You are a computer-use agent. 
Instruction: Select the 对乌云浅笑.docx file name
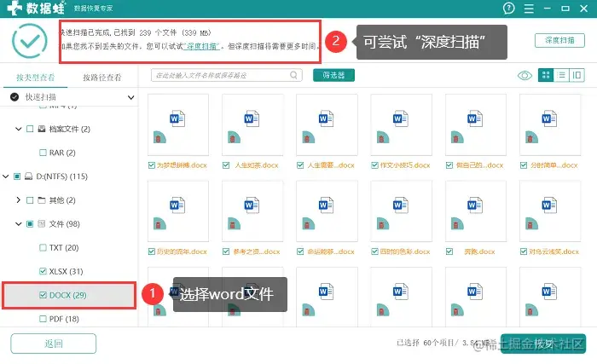[554, 251]
